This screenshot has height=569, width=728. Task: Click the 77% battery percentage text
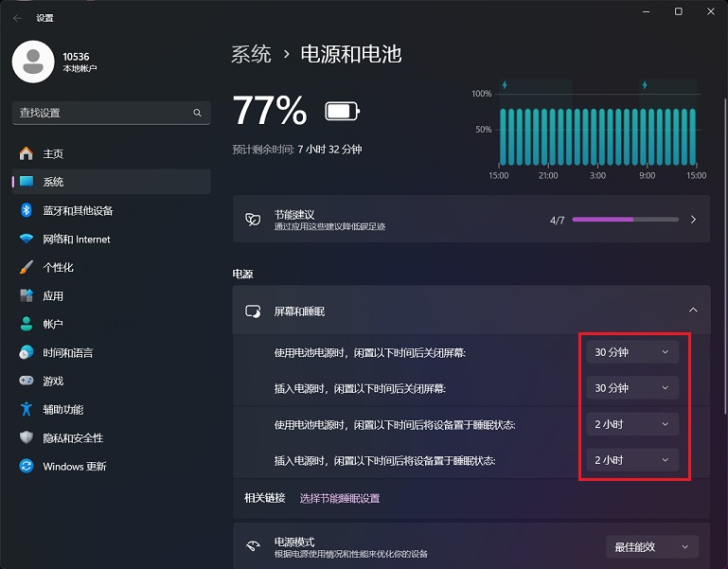coord(270,111)
